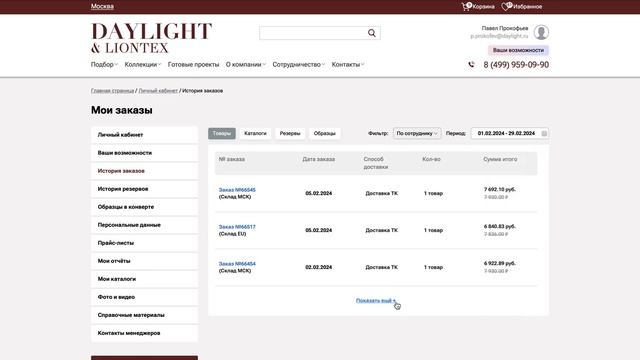Click the user avatar icon
The width and height of the screenshot is (640, 360).
click(x=541, y=32)
